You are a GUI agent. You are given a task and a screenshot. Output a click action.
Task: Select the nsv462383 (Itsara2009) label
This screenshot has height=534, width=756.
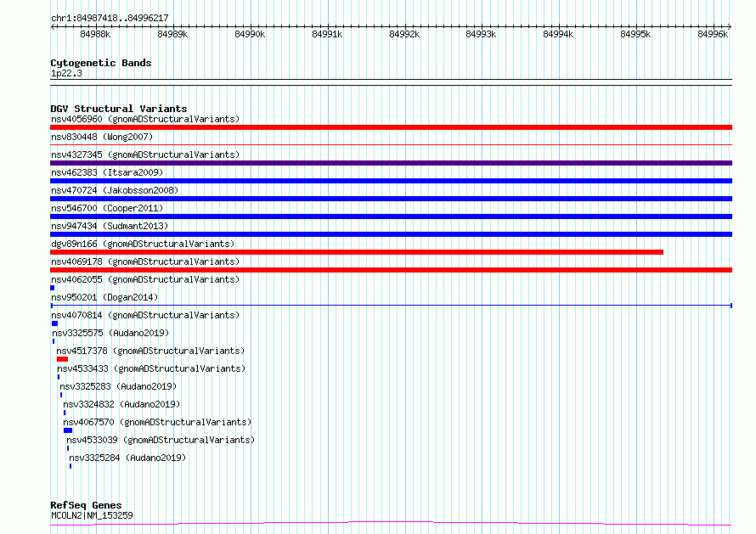(x=107, y=172)
